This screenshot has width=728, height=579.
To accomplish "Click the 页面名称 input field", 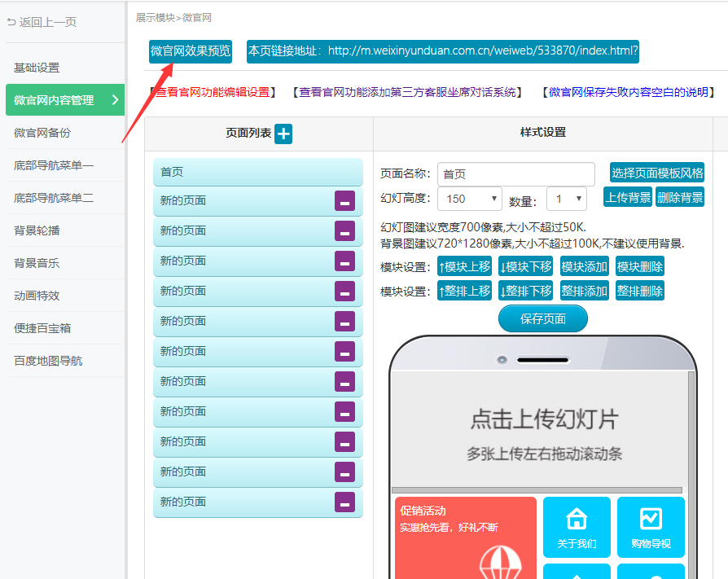I will tap(515, 174).
